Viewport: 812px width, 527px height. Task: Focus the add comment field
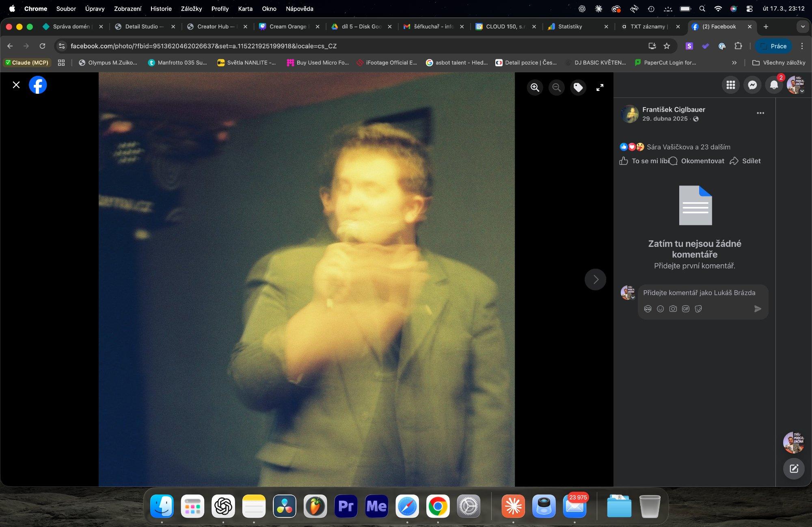coord(699,293)
